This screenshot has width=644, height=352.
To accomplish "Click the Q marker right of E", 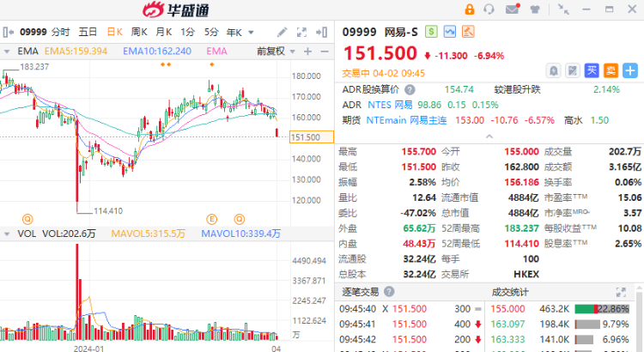I will 240,219.
